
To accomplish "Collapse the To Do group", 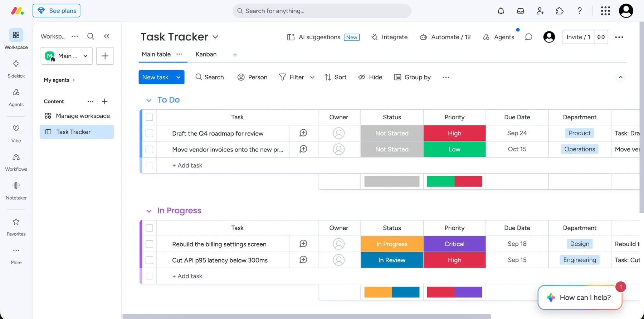I will [x=149, y=100].
